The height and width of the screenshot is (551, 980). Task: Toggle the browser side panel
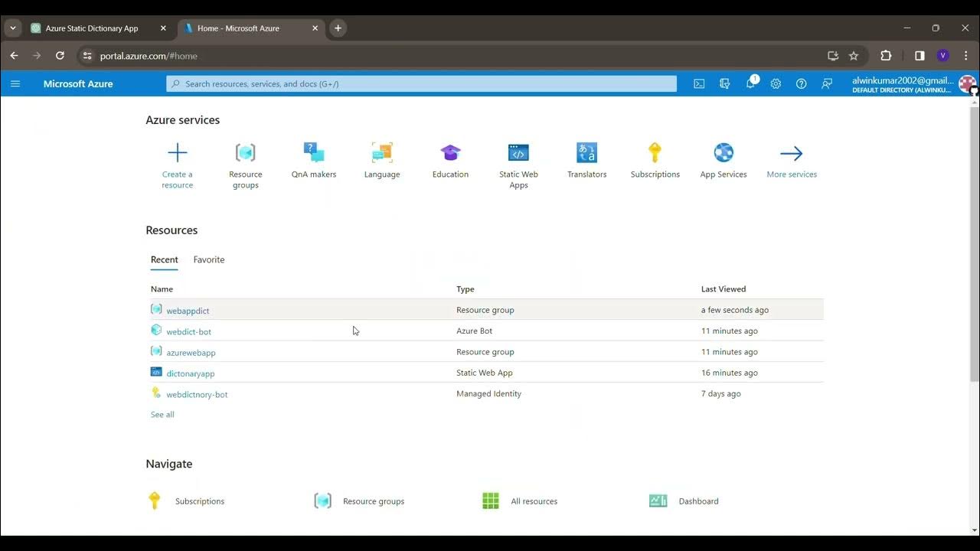tap(920, 56)
